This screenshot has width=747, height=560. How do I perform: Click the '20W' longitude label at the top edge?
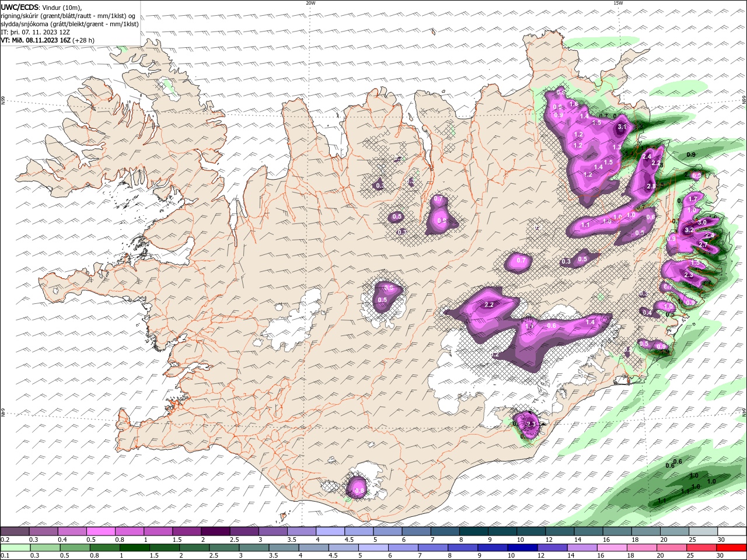click(x=310, y=2)
